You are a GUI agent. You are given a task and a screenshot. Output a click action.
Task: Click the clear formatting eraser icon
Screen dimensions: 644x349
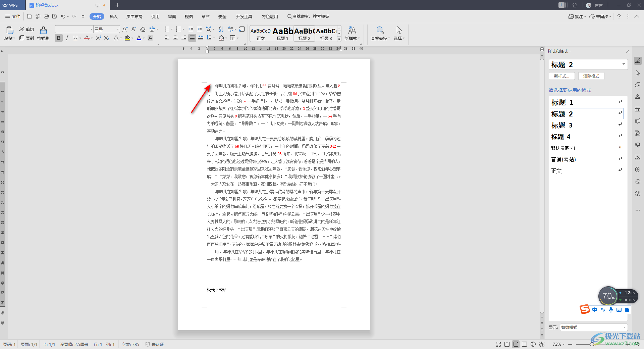tap(143, 29)
